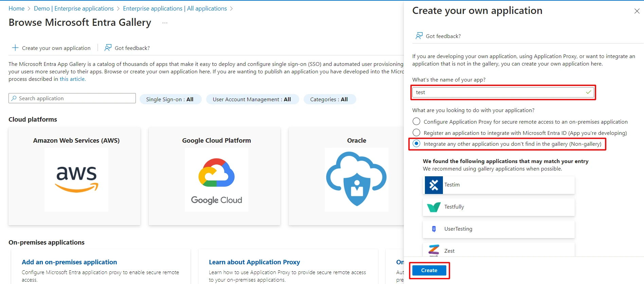Open the Amazon Web Services tile
This screenshot has height=284, width=644.
(x=74, y=176)
